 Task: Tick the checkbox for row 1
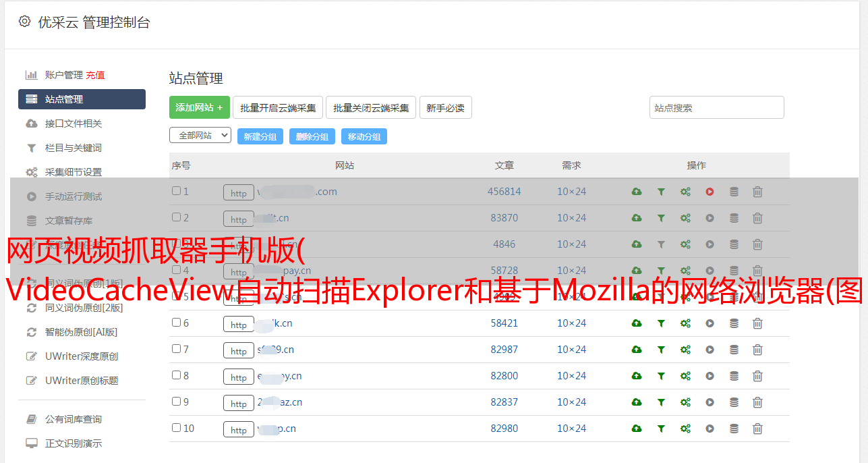point(176,191)
